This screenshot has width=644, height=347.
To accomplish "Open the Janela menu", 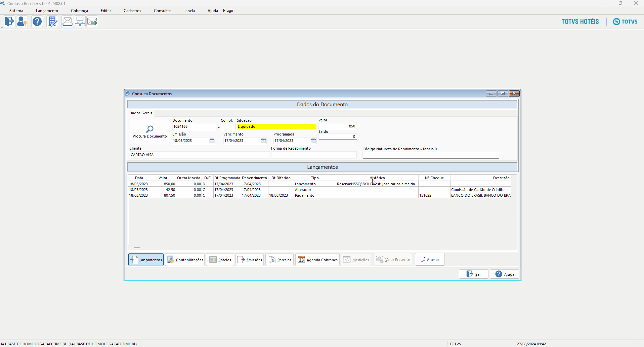I will [x=189, y=11].
